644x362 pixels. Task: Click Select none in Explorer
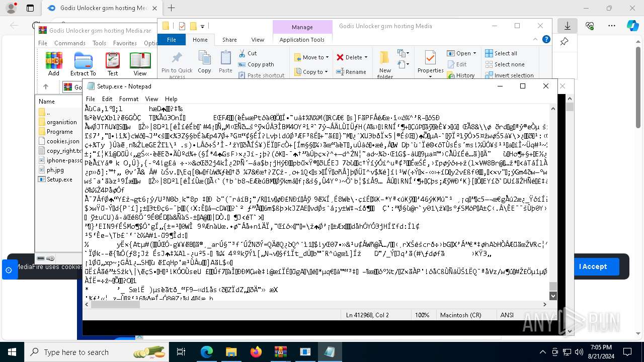coord(505,64)
